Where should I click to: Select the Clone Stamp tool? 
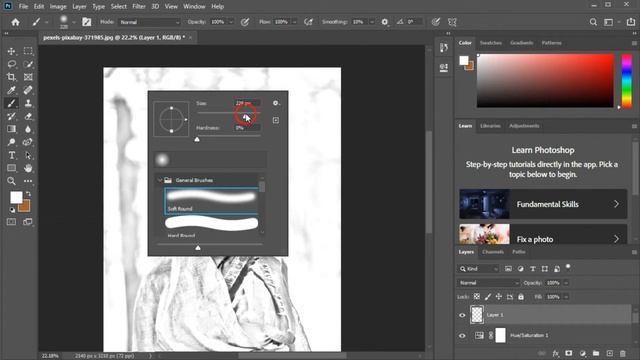click(28, 103)
